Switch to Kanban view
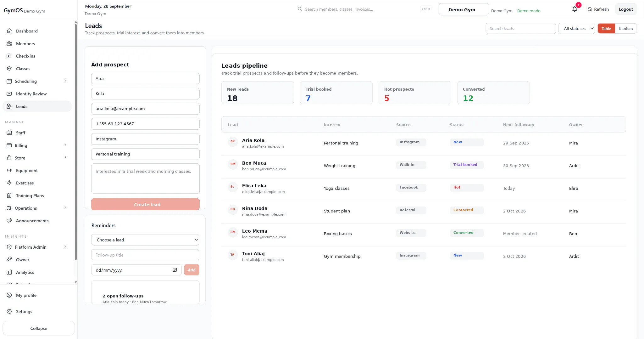Viewport: 644px width, 339px height. (626, 29)
